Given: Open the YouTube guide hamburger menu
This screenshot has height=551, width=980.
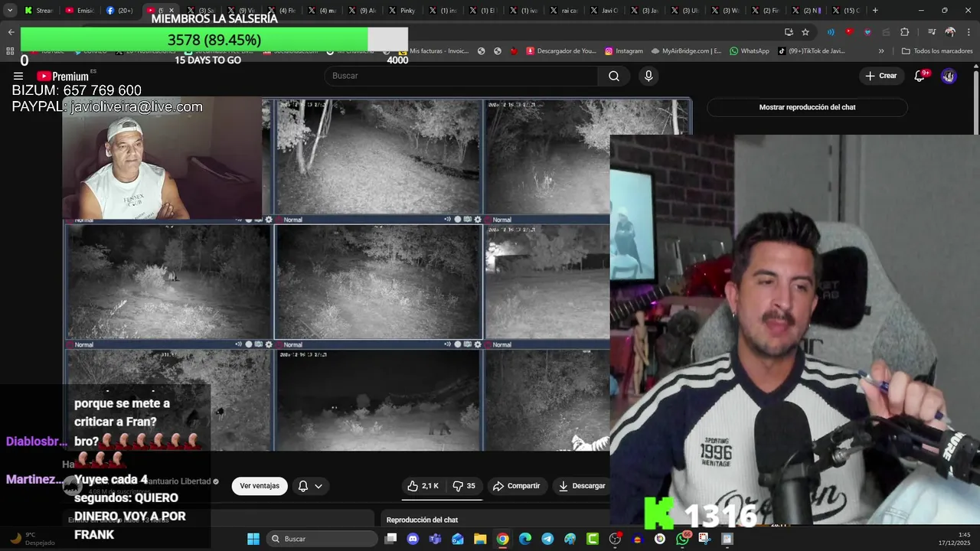Looking at the screenshot, I should (x=18, y=76).
